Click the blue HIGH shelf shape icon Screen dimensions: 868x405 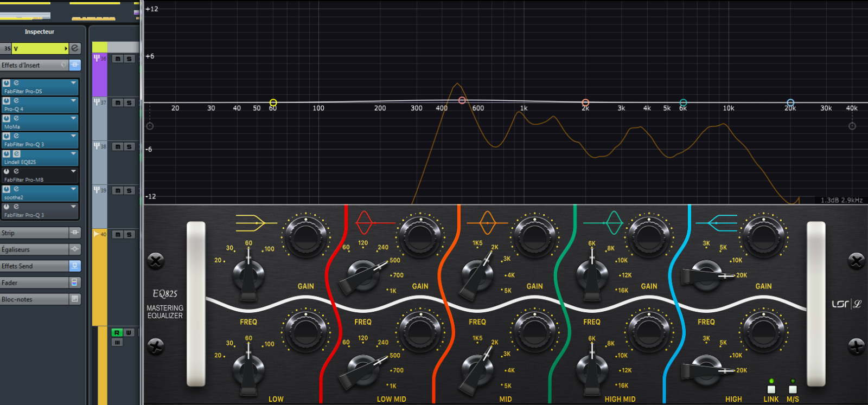[716, 222]
